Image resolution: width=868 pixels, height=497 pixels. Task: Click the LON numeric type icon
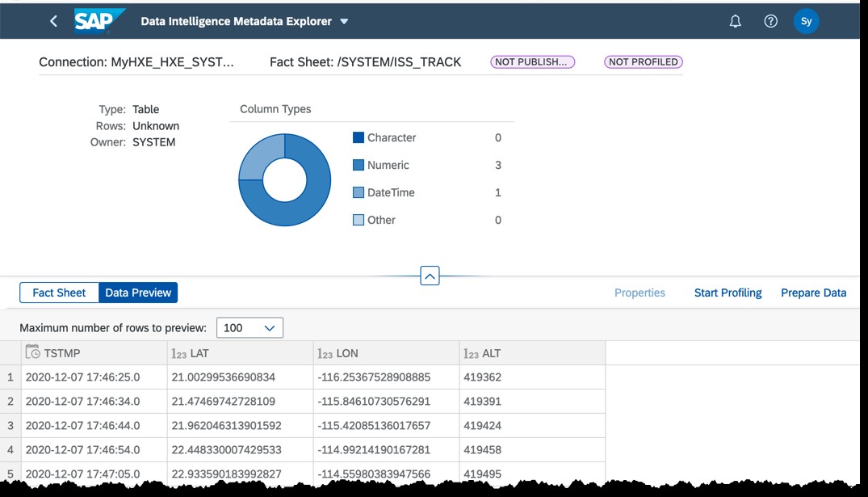point(325,353)
